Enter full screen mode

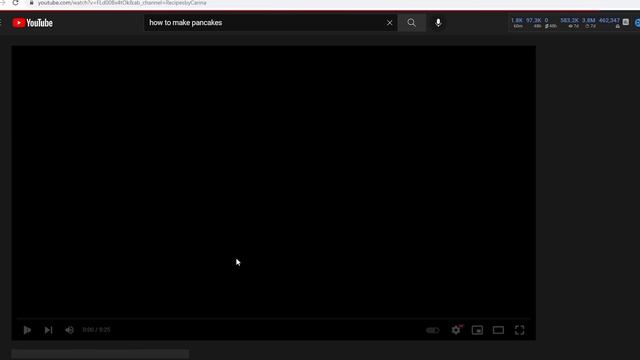pyautogui.click(x=519, y=330)
